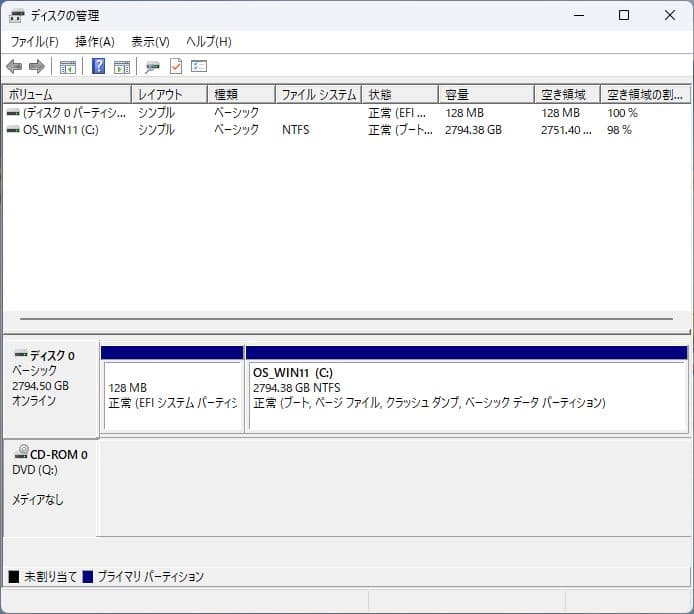
Task: Click the ディスク 0 drive icon
Action: pyautogui.click(x=21, y=354)
